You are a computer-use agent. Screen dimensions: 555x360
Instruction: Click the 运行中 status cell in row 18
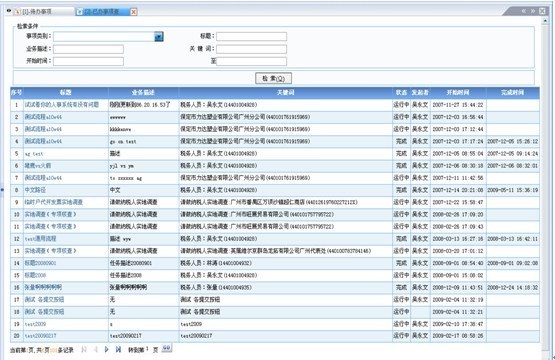coord(401,312)
